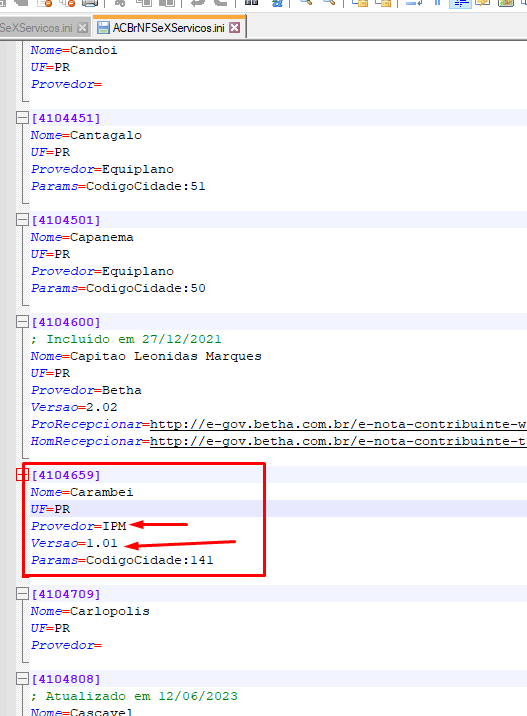527x716 pixels.
Task: Click the highlighted UF=PR line under Carambei
Action: (50, 509)
